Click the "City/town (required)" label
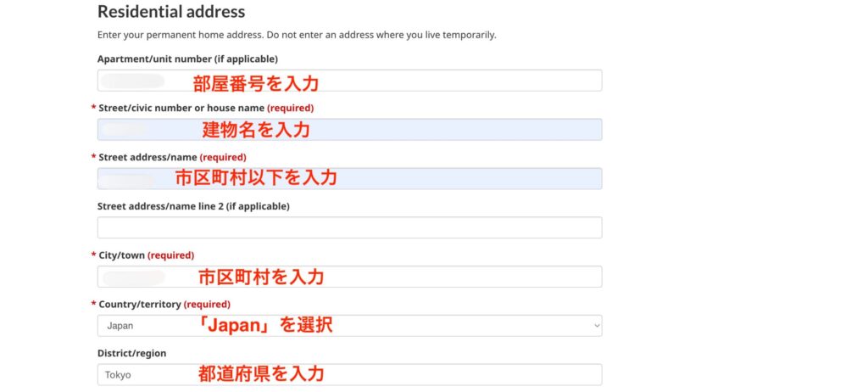 [146, 255]
